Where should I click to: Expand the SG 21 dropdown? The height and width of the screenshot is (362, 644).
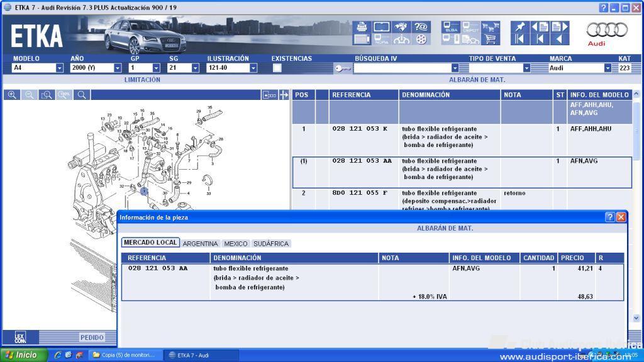(195, 68)
